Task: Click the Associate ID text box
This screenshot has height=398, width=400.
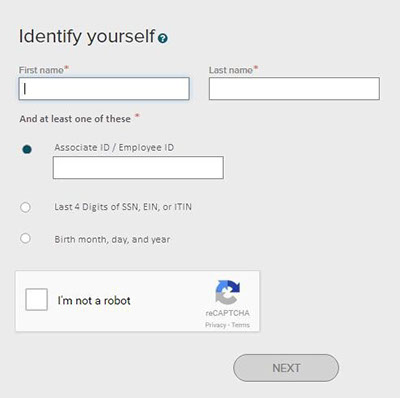Action: point(138,168)
